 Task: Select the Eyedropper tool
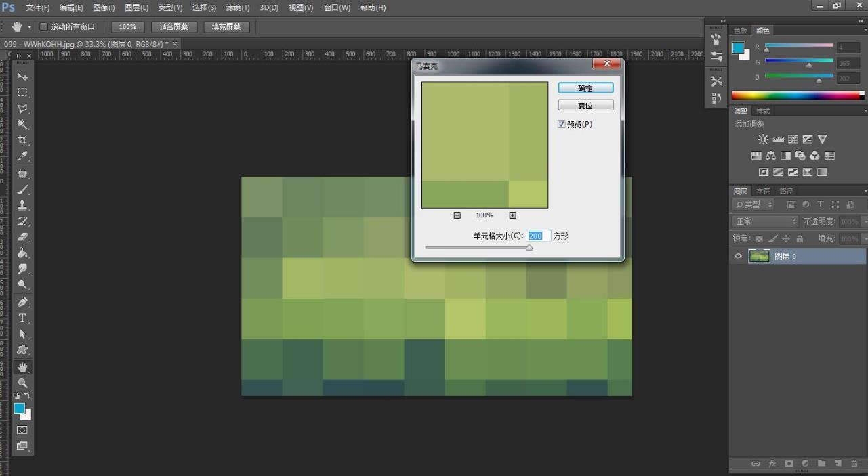22,156
